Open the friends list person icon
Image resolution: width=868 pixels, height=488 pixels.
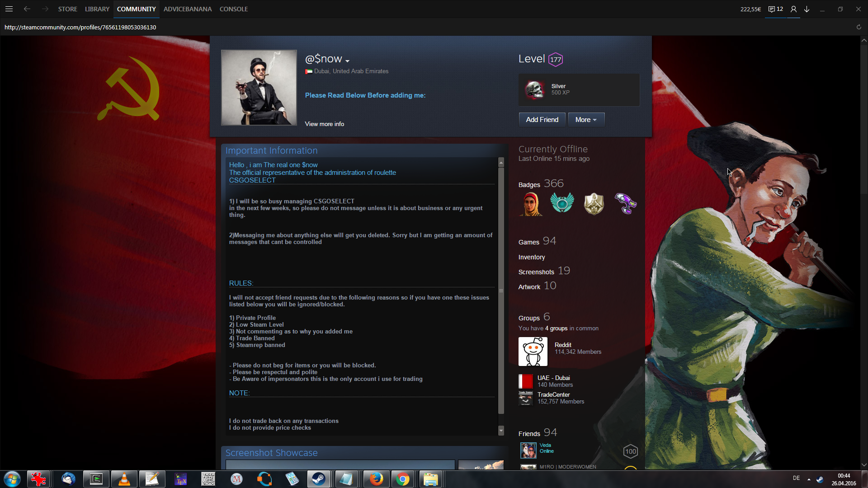click(x=793, y=9)
